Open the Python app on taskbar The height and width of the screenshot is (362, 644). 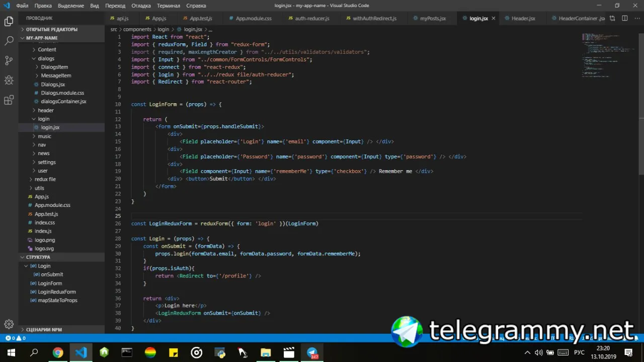[219, 352]
